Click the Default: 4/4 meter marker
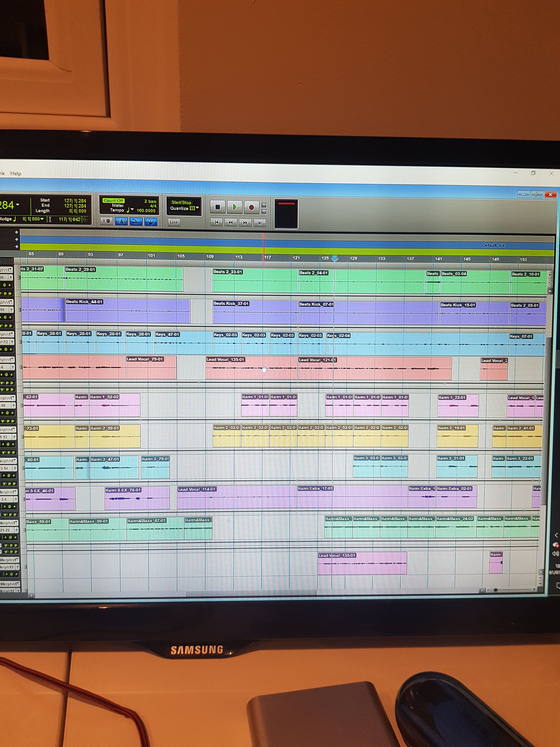This screenshot has height=747, width=560. [493, 245]
